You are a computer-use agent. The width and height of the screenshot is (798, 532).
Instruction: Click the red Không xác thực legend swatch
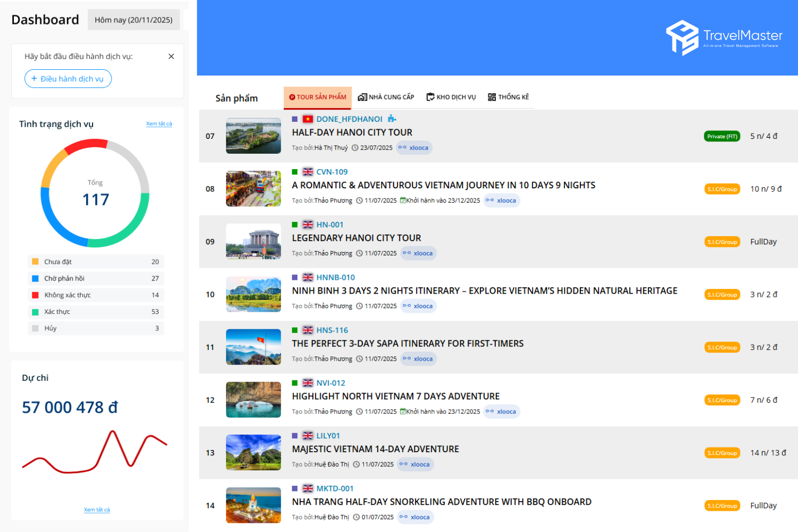click(x=35, y=295)
